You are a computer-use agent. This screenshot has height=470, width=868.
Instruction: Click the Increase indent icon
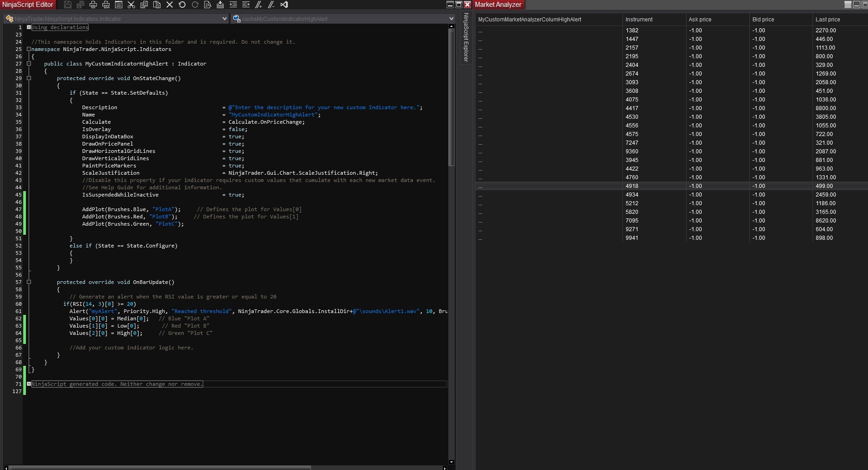tap(246, 5)
